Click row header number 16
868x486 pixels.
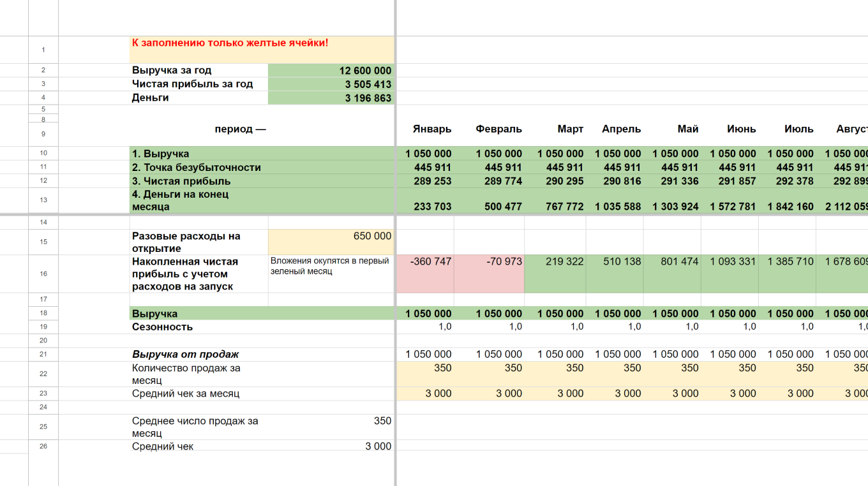click(x=43, y=274)
